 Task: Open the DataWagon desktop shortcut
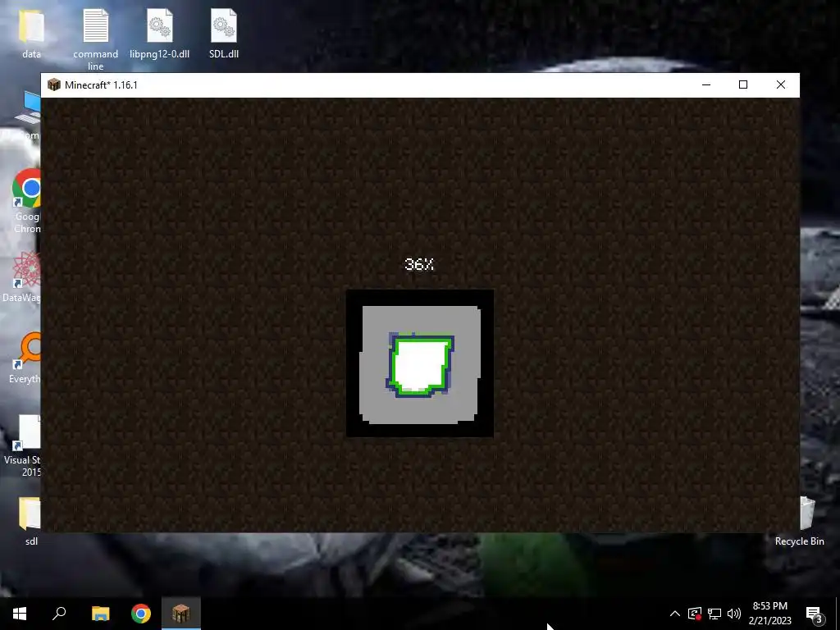pos(22,276)
